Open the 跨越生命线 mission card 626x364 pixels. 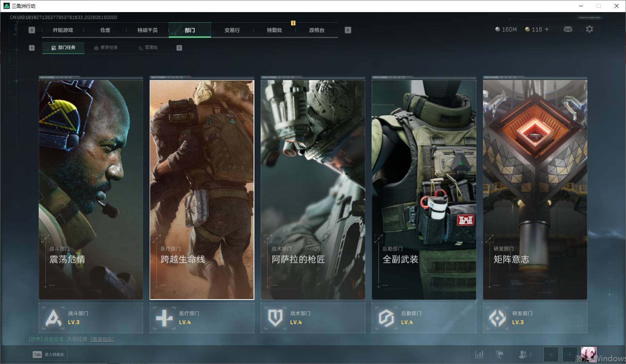coord(202,190)
